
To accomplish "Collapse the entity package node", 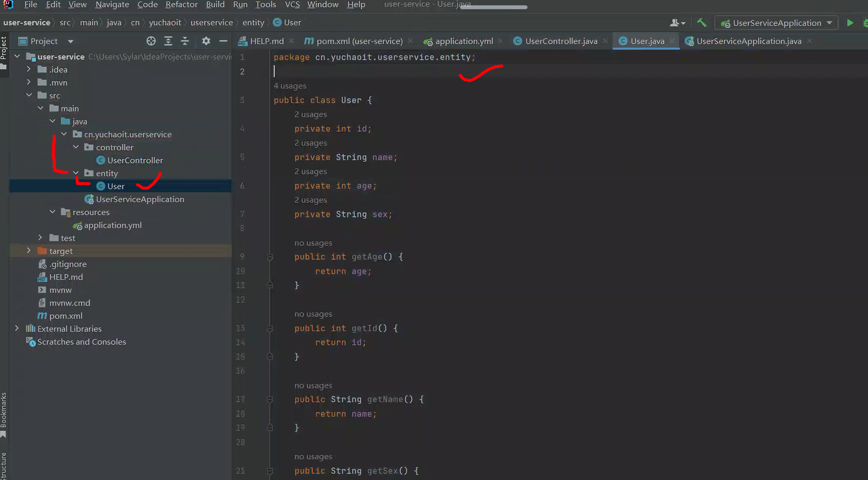I will click(76, 173).
